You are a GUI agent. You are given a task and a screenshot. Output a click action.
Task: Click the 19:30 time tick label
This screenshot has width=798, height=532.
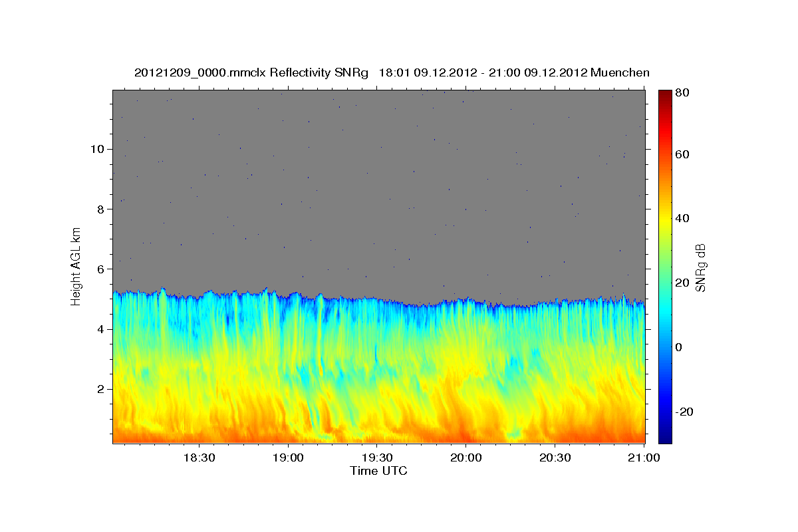click(377, 458)
